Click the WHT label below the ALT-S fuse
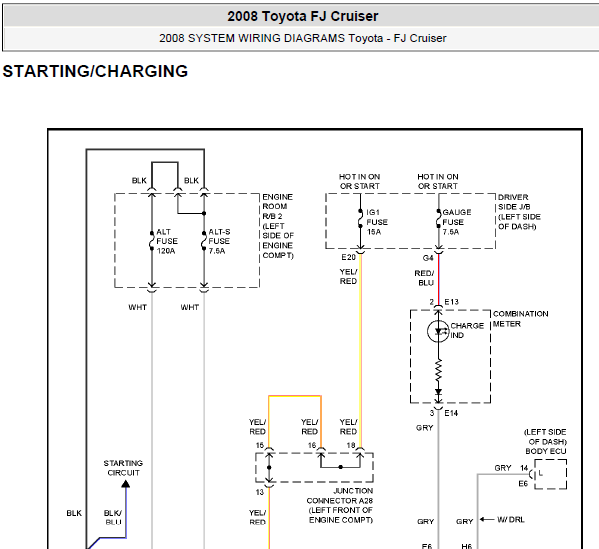This screenshot has width=599, height=549. pos(190,307)
